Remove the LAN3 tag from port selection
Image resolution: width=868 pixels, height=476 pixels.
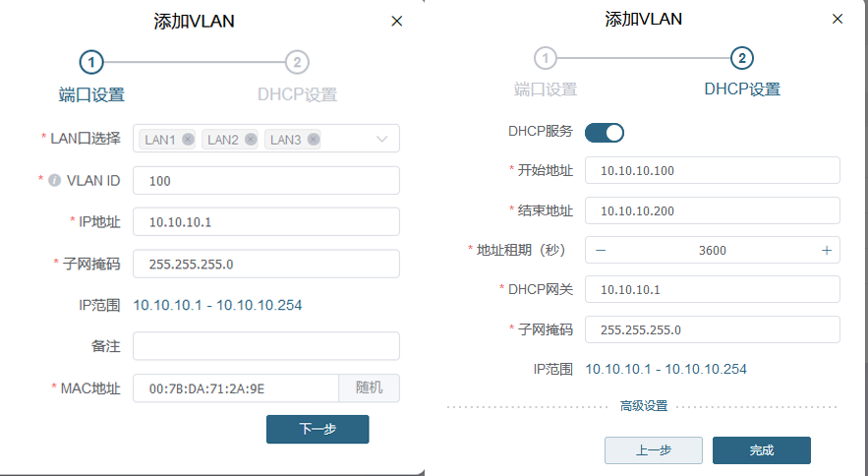[314, 140]
